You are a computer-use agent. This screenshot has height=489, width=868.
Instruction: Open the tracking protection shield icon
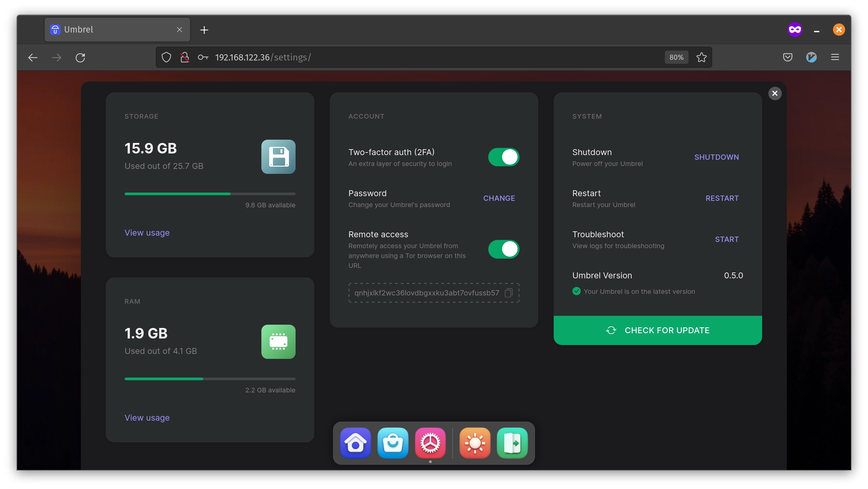click(166, 57)
